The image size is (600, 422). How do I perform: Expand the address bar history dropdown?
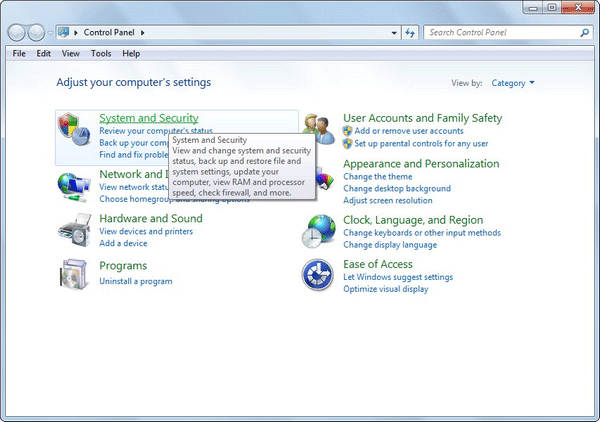394,33
